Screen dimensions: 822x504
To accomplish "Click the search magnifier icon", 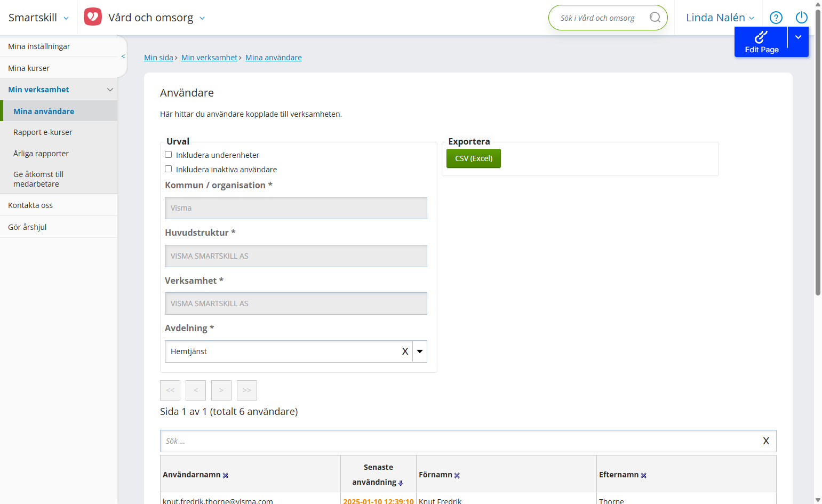I will [x=655, y=18].
